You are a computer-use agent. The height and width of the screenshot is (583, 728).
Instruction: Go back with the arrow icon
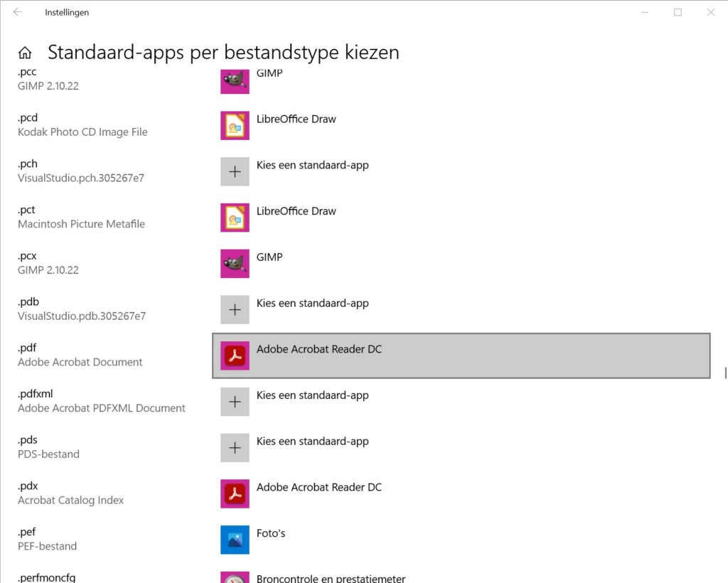point(18,12)
